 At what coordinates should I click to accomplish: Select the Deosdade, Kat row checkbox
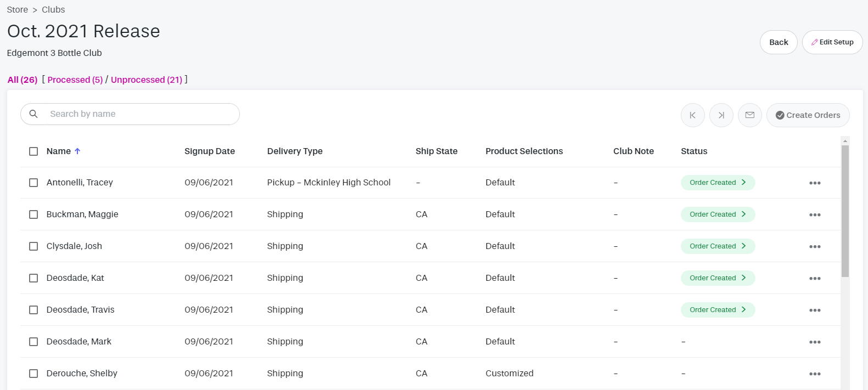[x=33, y=278]
